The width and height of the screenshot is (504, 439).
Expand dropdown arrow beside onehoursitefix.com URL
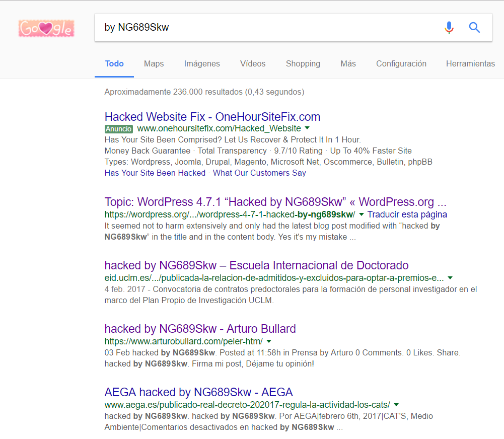tap(307, 128)
